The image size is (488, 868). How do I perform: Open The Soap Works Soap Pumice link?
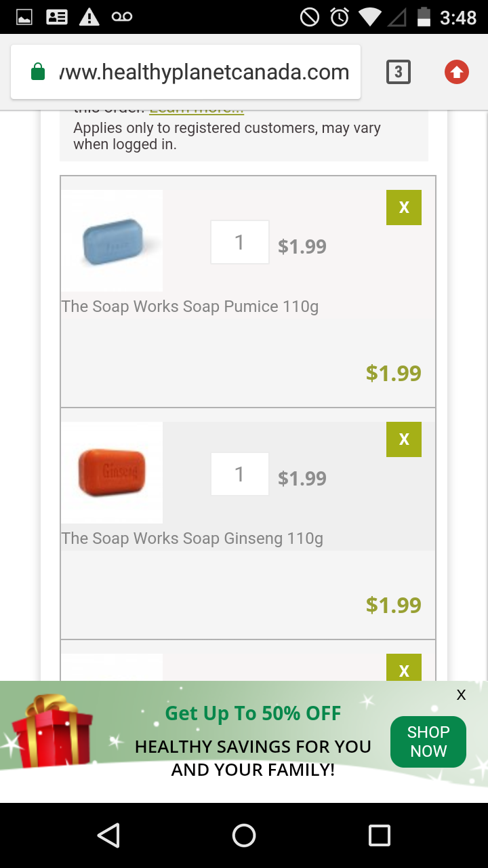(190, 307)
